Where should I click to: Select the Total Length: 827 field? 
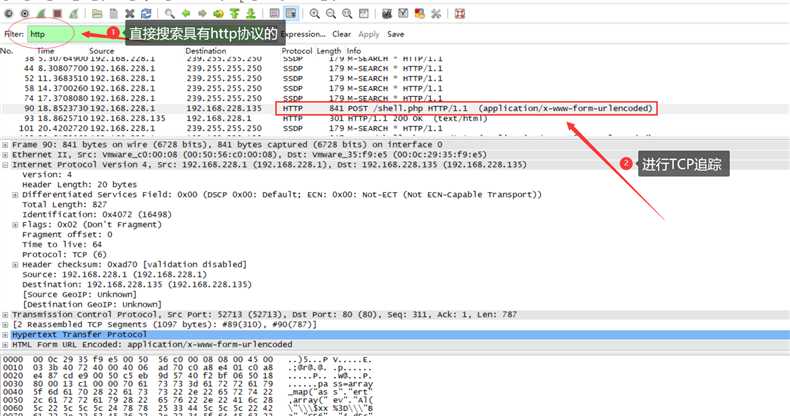64,204
